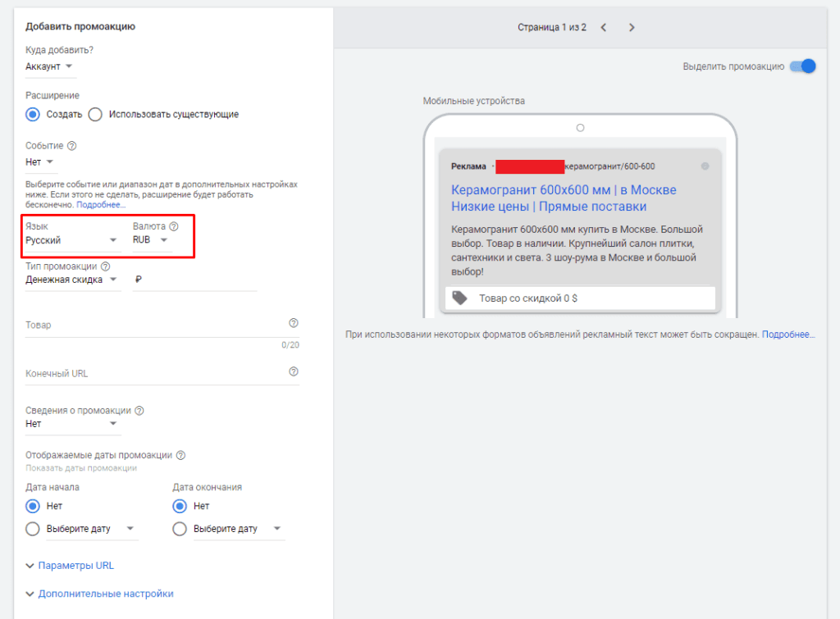Screen dimensions: 840x619
Task: Open the Событие dropdown showing Нет
Action: click(x=40, y=162)
